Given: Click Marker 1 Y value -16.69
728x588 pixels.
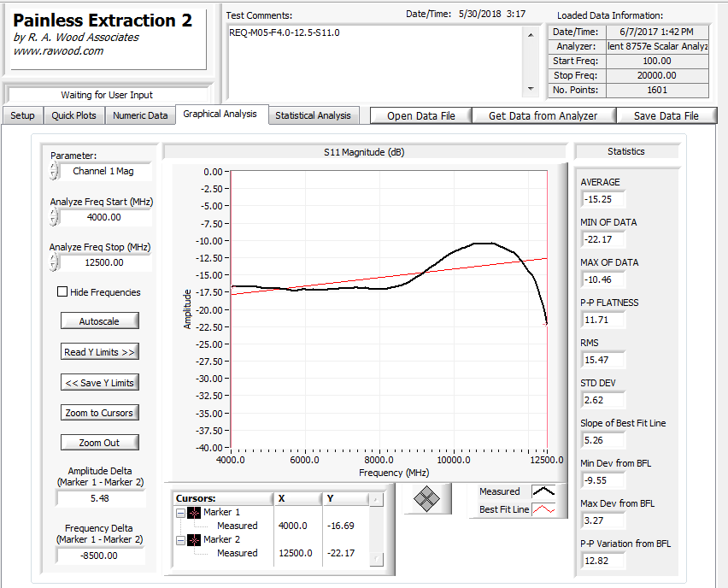Looking at the screenshot, I should point(341,526).
